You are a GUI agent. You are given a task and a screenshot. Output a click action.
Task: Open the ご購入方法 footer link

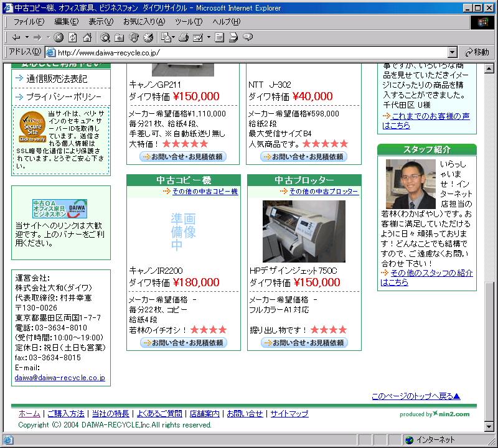tap(66, 414)
